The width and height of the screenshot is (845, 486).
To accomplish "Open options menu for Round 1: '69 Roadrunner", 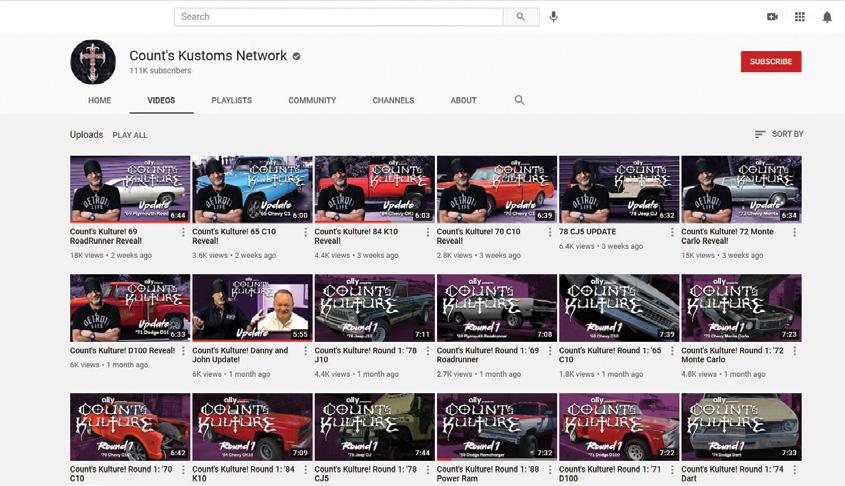I will pos(550,351).
